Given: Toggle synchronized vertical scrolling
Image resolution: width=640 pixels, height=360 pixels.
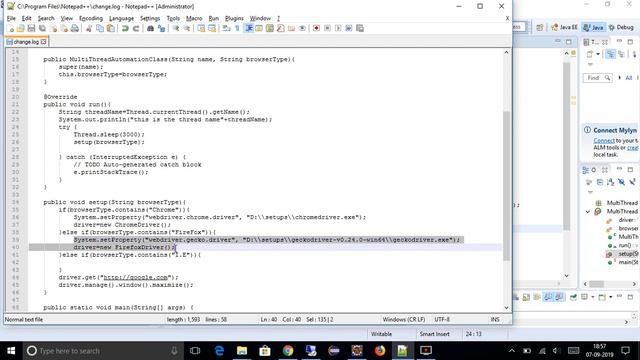Looking at the screenshot, I should pos(201,29).
